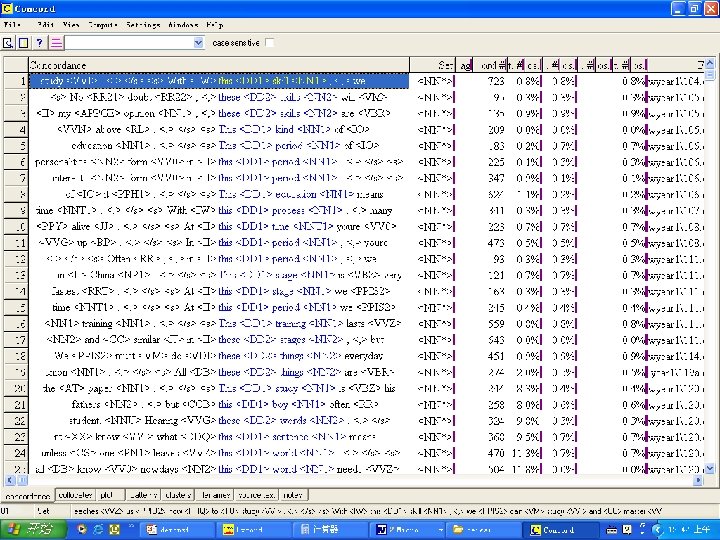720x540 pixels.
Task: Open the Help menu
Action: point(214,25)
